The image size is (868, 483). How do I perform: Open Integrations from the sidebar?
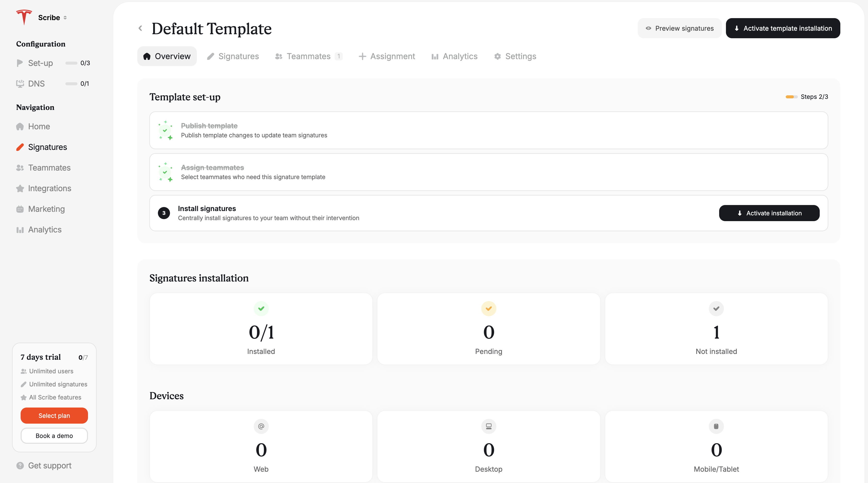tap(49, 188)
